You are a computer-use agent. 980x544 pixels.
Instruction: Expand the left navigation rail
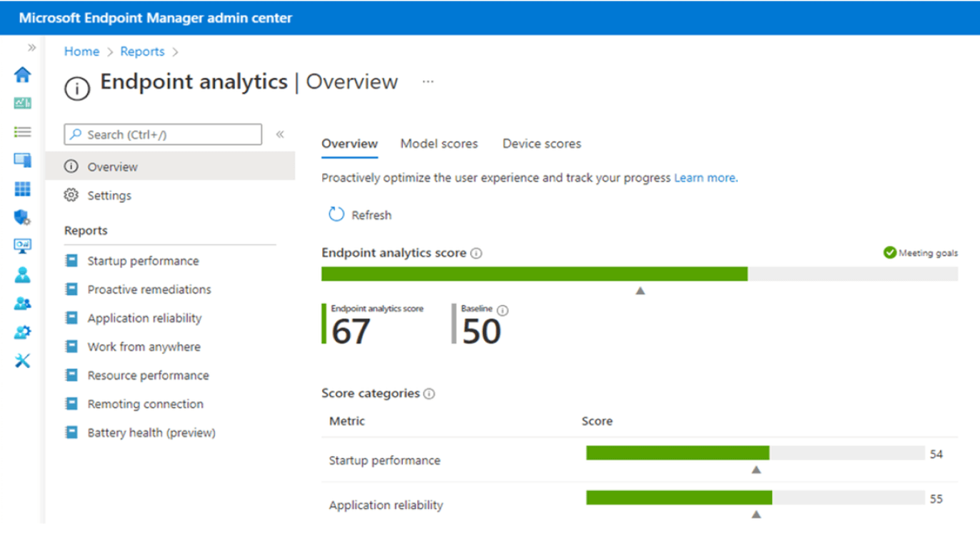tap(31, 48)
